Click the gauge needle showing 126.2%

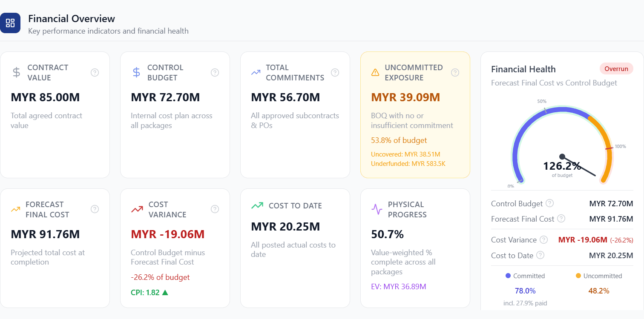[x=578, y=166]
